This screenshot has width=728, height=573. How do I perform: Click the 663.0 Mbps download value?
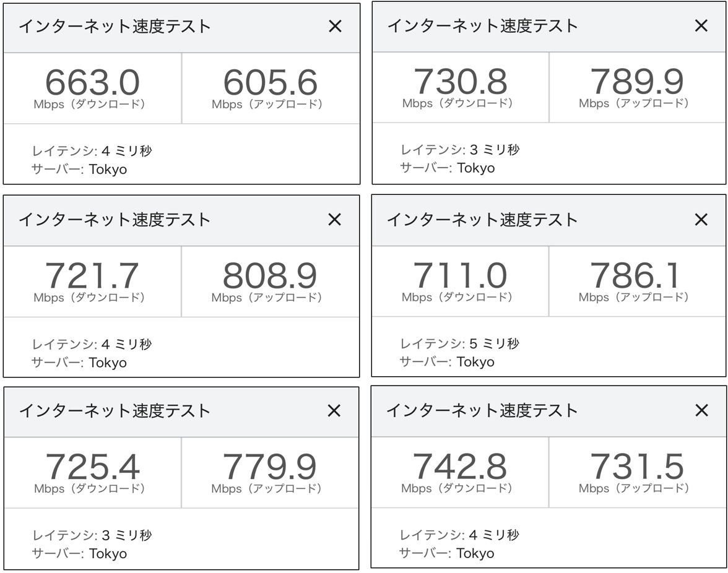92,82
